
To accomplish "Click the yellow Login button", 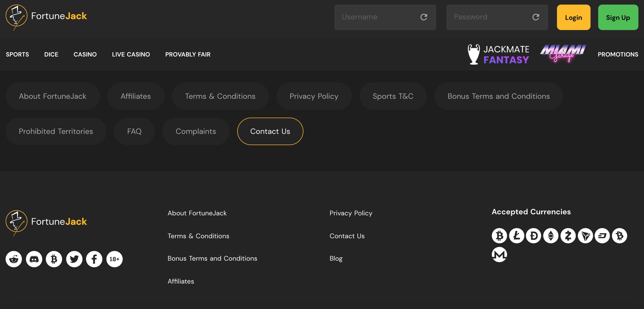I will [x=574, y=17].
